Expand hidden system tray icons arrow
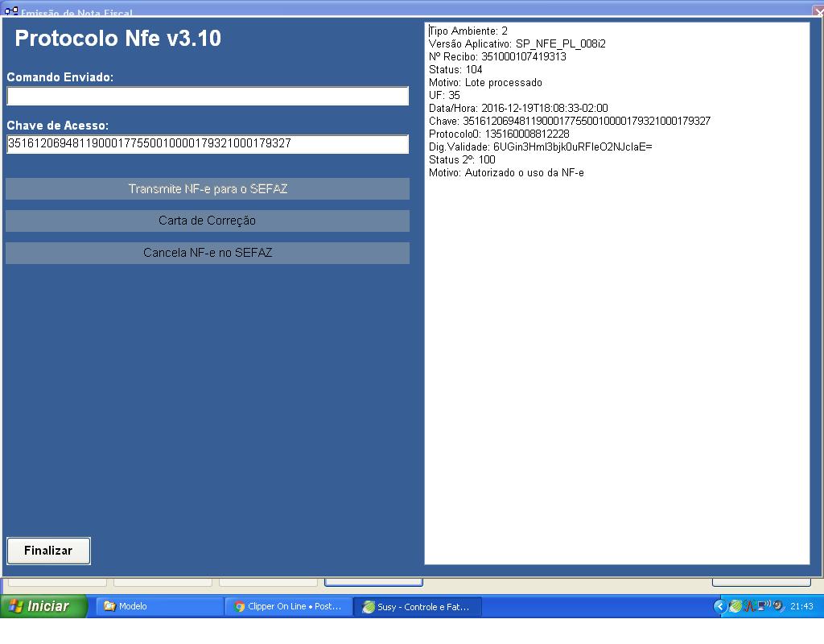 coord(719,606)
